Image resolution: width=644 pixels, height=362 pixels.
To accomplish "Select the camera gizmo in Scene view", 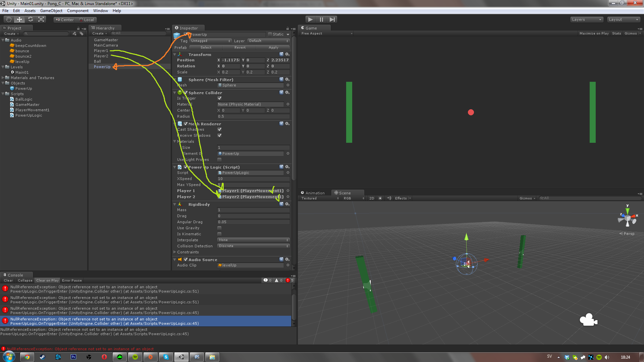I will point(588,320).
